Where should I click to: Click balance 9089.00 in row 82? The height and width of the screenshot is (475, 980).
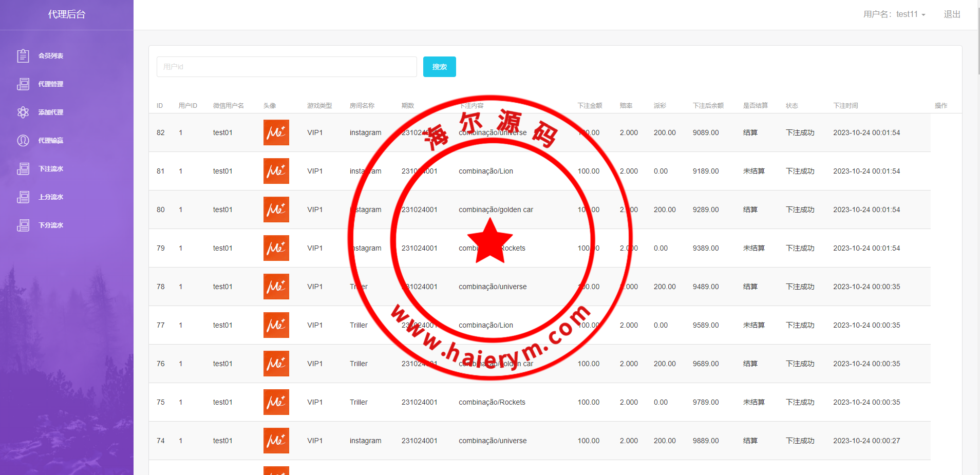(x=706, y=132)
